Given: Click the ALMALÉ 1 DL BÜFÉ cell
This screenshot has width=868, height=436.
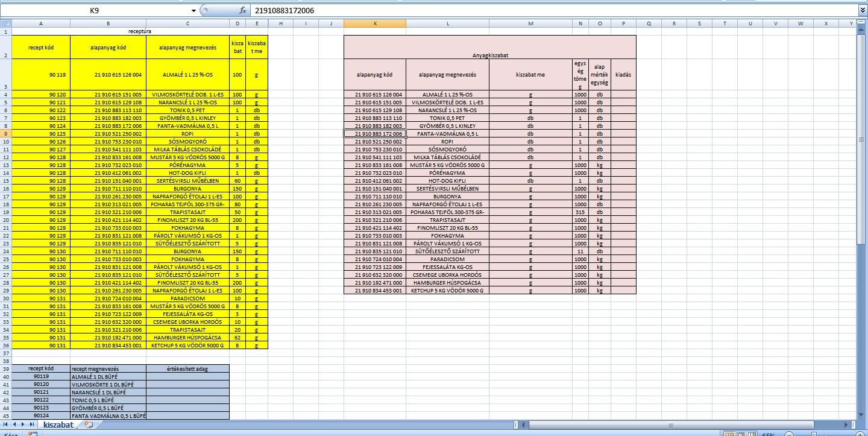Looking at the screenshot, I should (108, 376).
